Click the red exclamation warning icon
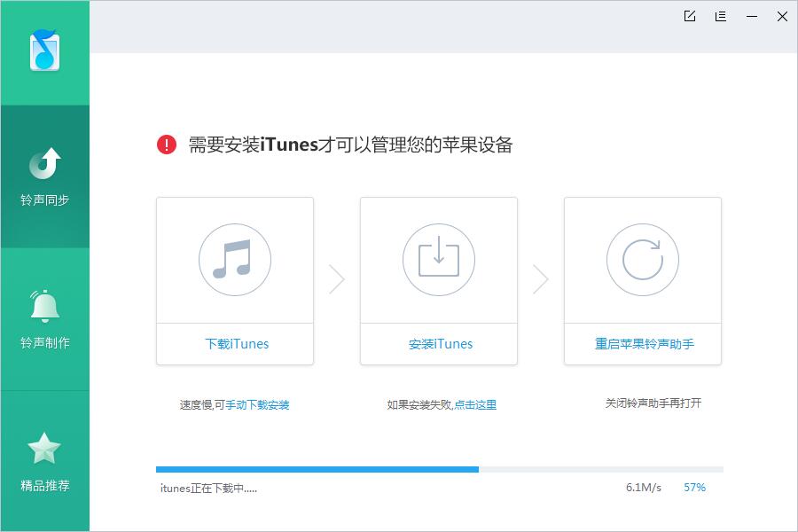Screen dimensions: 798x532 click(167, 145)
